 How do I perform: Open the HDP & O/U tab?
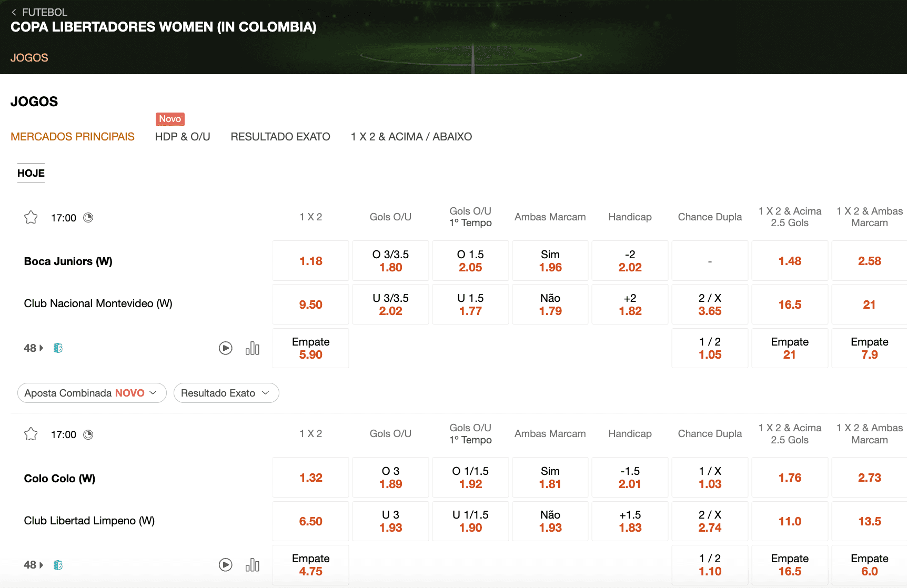click(183, 137)
